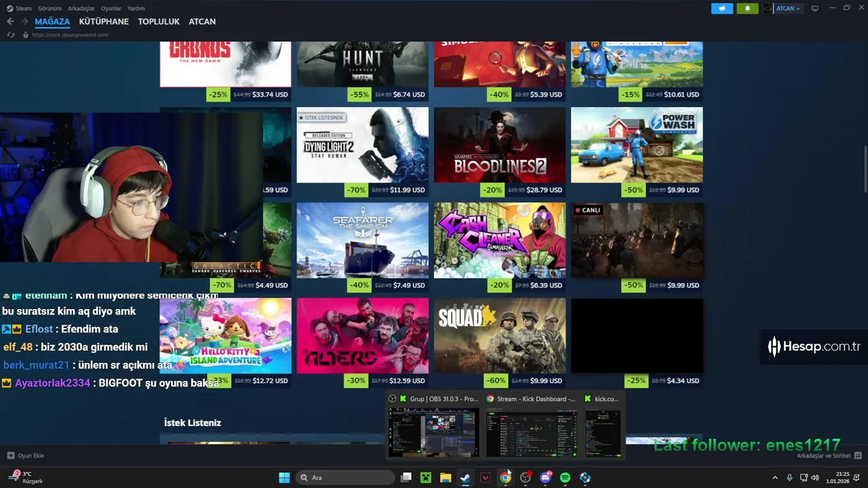This screenshot has height=488, width=868.
Task: Go forward with the right arrow
Action: click(25, 22)
